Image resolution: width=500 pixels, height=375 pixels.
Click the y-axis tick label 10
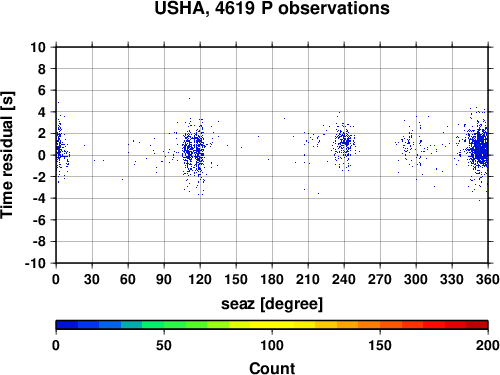click(x=38, y=47)
